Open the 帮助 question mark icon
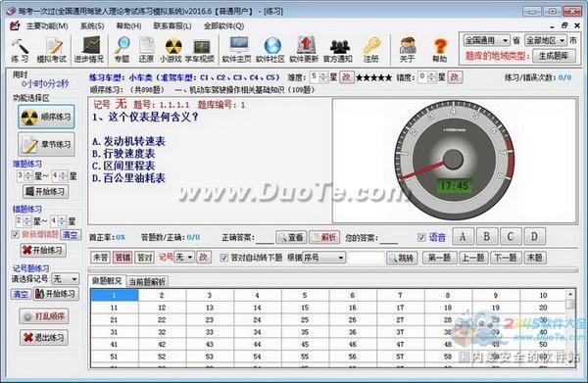588x383 pixels. 440,50
